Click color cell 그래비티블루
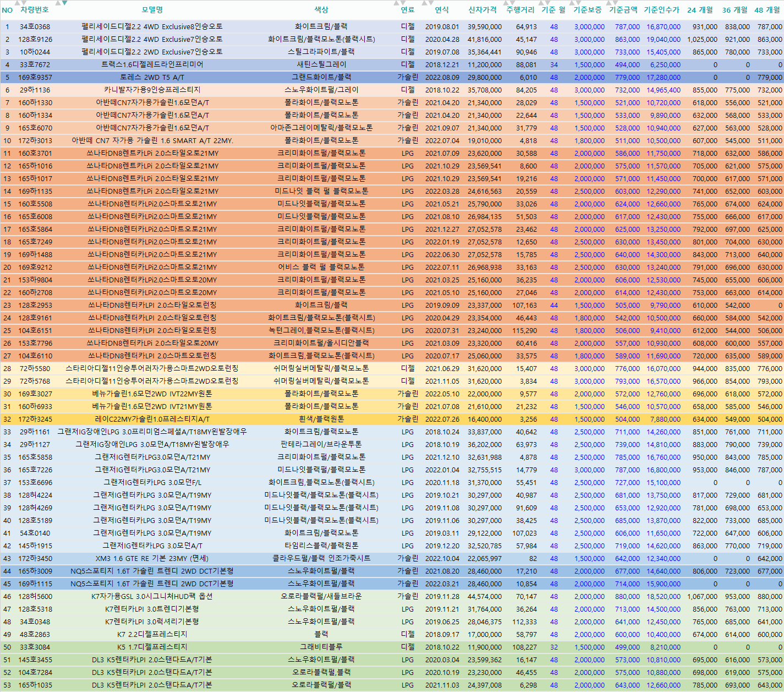 point(321,647)
